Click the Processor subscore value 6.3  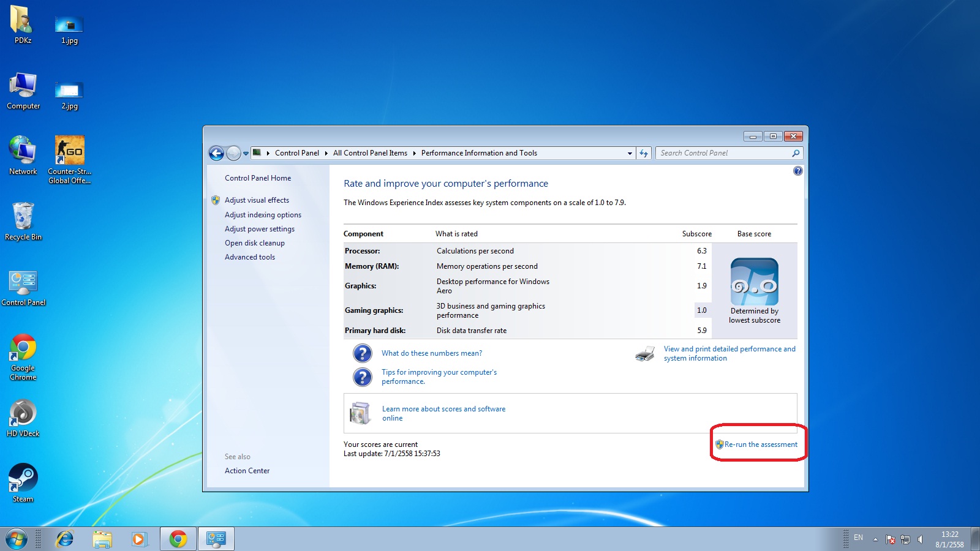pyautogui.click(x=702, y=251)
